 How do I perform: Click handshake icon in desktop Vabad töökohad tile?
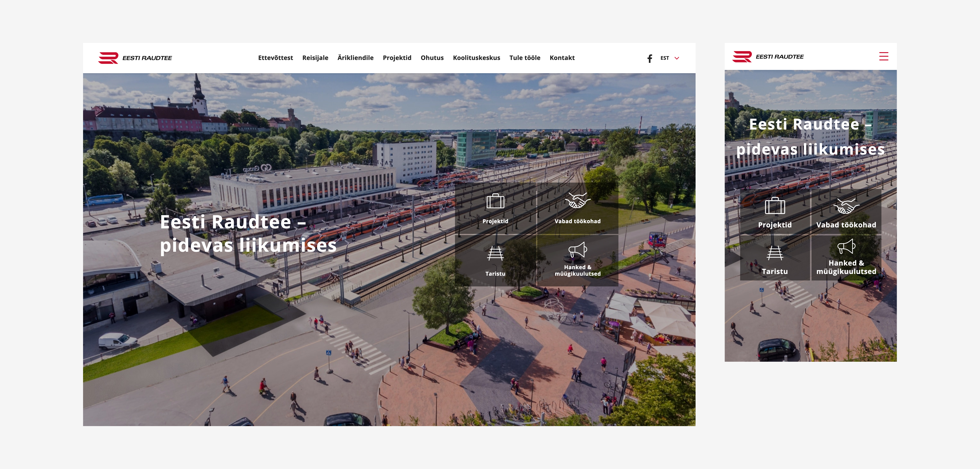577,200
